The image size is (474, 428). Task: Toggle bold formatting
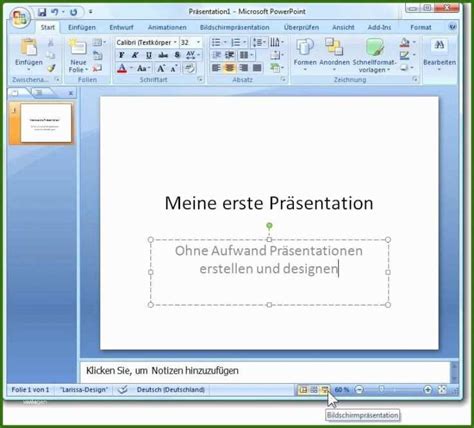click(x=122, y=55)
